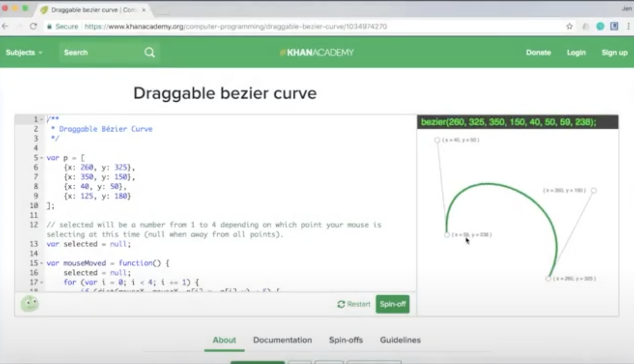Click the Khan Academy logo
This screenshot has height=364, width=634.
coord(317,52)
